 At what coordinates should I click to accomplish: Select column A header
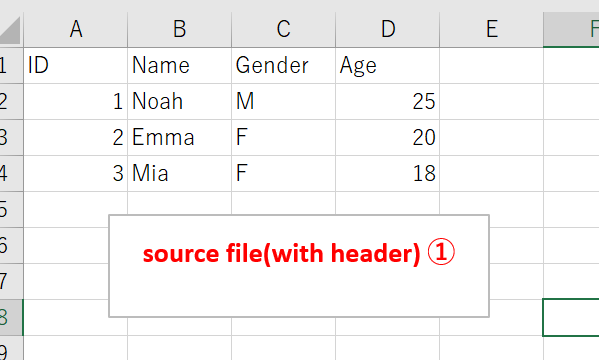(76, 29)
